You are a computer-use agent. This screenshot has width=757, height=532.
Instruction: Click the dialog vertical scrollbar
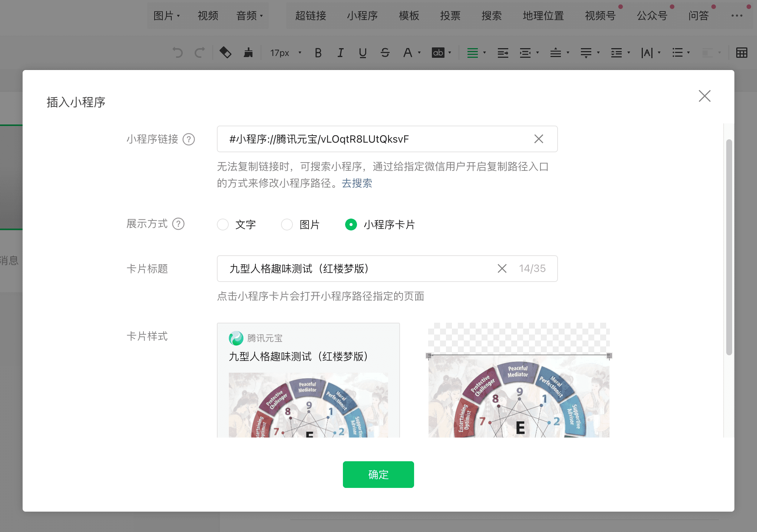click(729, 247)
